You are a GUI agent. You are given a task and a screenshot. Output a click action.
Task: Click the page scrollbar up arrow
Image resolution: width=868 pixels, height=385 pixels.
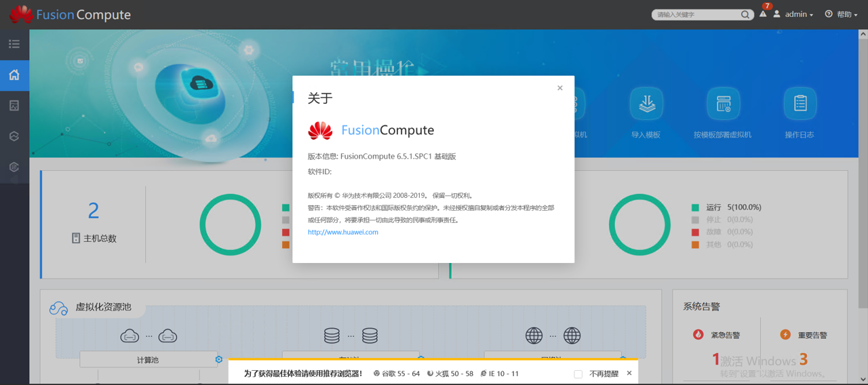coord(863,34)
